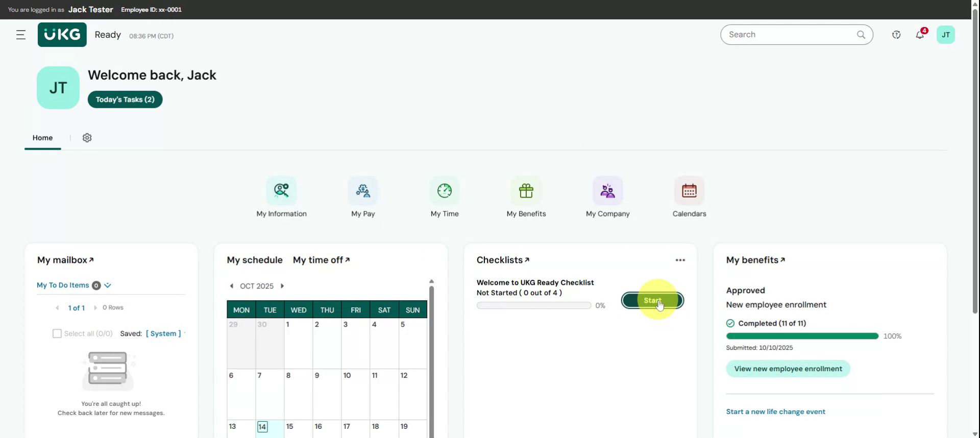Click the completed checkmark icon

[730, 323]
